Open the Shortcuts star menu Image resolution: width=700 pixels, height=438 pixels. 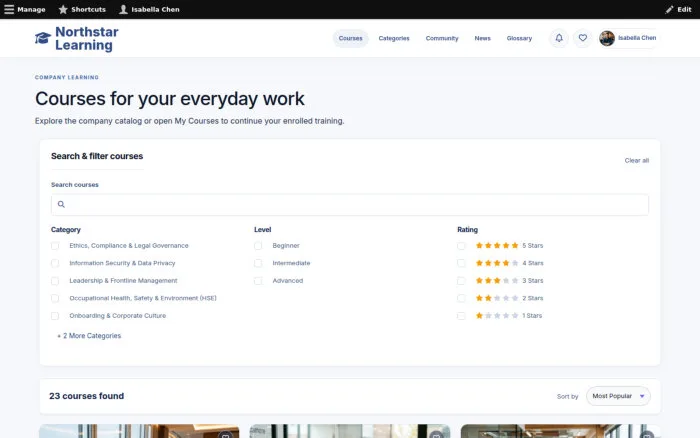(x=82, y=9)
